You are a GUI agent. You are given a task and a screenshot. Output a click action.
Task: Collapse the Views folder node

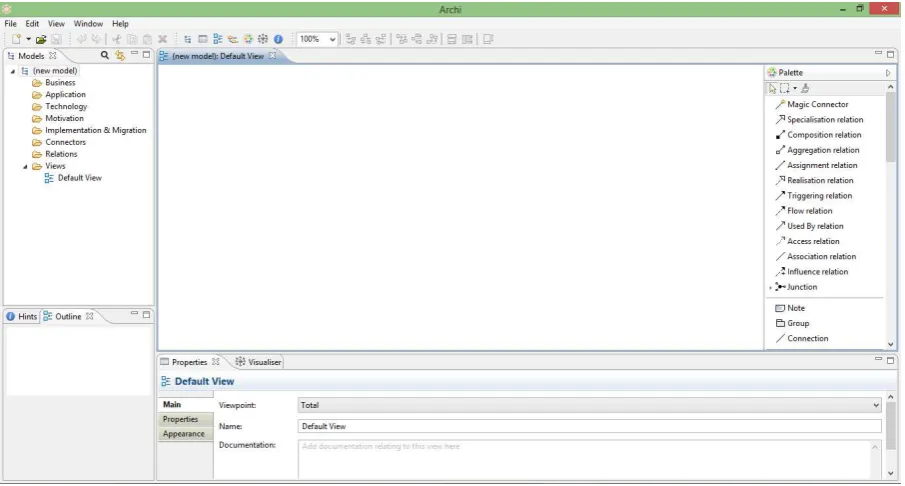pos(25,166)
